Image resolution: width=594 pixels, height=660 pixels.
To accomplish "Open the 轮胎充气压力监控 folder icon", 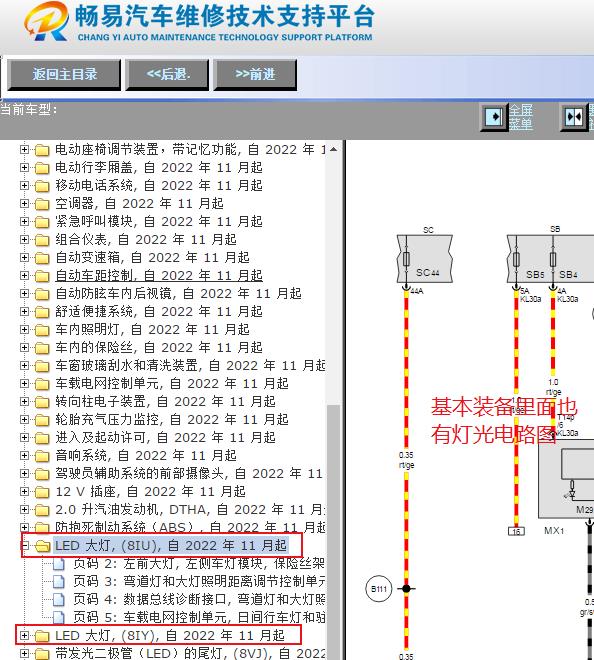I will [x=42, y=420].
